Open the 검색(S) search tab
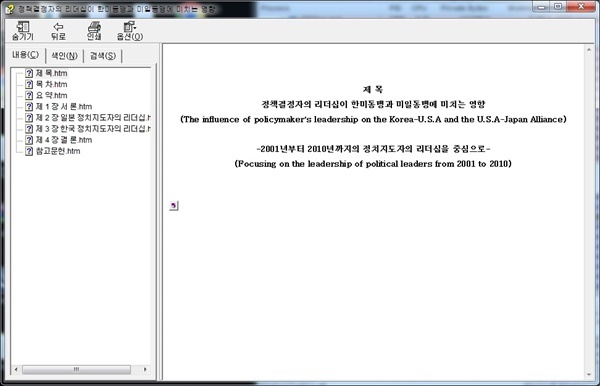This screenshot has height=386, width=600. [x=103, y=56]
